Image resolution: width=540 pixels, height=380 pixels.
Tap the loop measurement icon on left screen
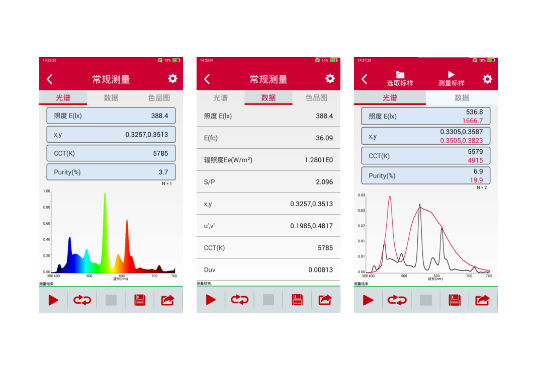82,300
